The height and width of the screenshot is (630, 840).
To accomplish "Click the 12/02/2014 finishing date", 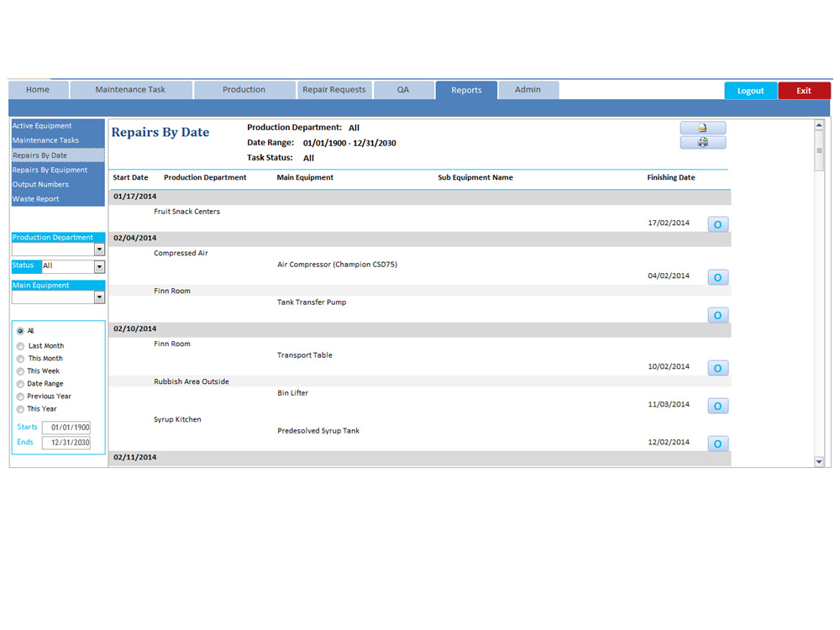I will (x=669, y=442).
